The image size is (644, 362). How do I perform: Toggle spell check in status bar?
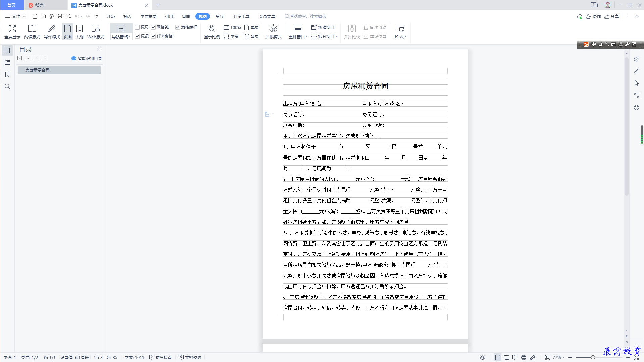point(161,357)
